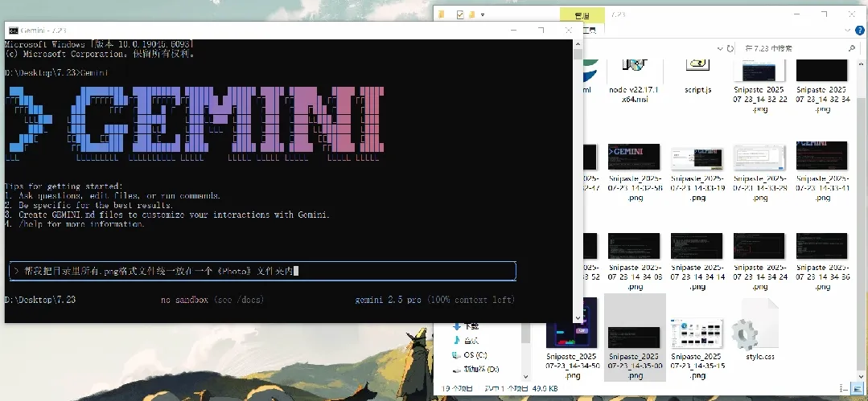This screenshot has height=401, width=868.
Task: Click the 'gemini 2.5 pro' model footer text
Action: coord(388,300)
